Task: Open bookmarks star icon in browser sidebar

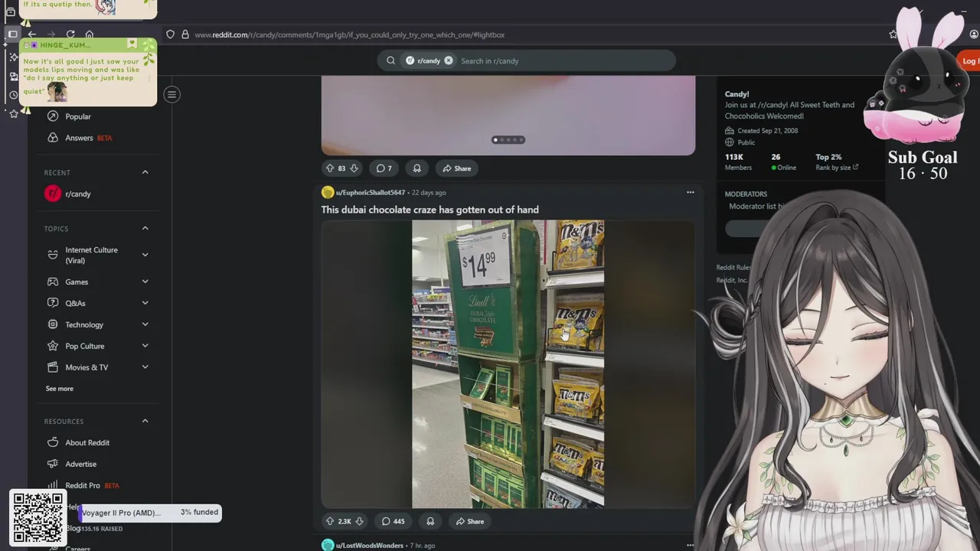Action: (x=13, y=113)
